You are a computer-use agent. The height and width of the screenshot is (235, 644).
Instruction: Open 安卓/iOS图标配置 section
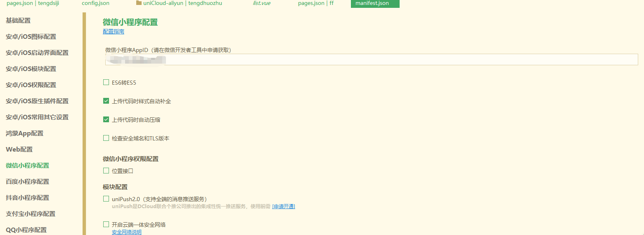pos(31,37)
